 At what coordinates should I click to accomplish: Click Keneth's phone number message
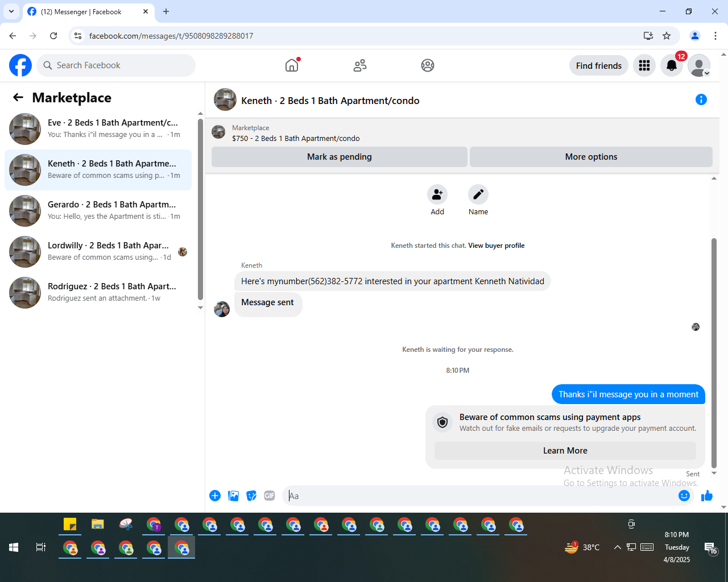392,281
